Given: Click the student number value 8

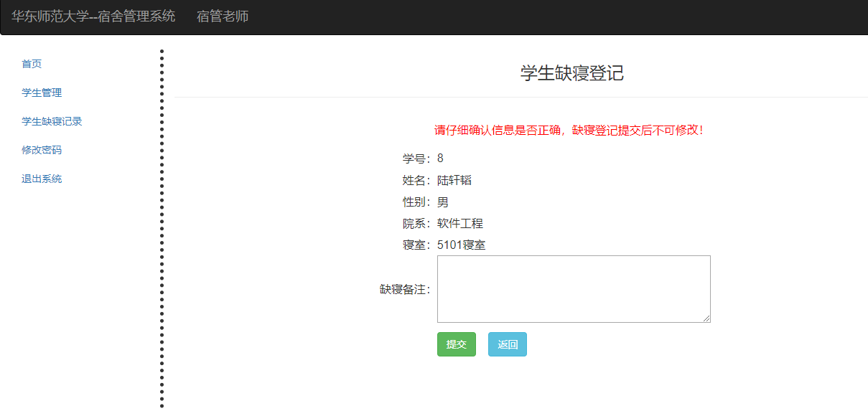Looking at the screenshot, I should pyautogui.click(x=440, y=159).
